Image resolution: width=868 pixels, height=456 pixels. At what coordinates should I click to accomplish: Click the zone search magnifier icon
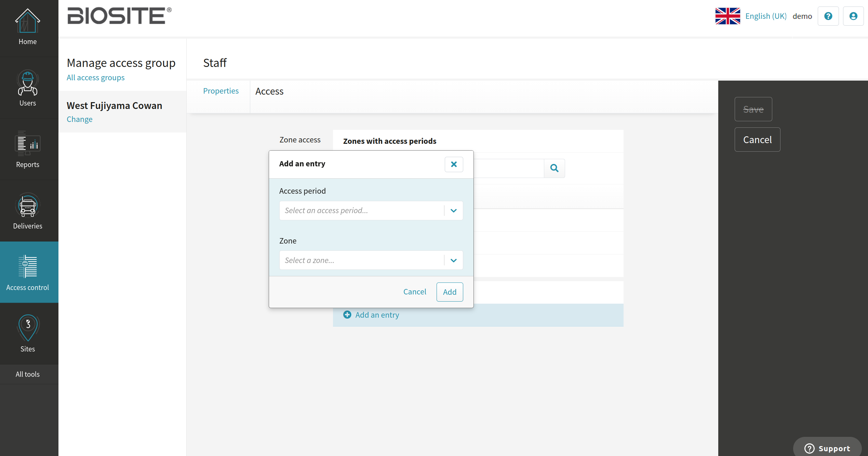[554, 168]
